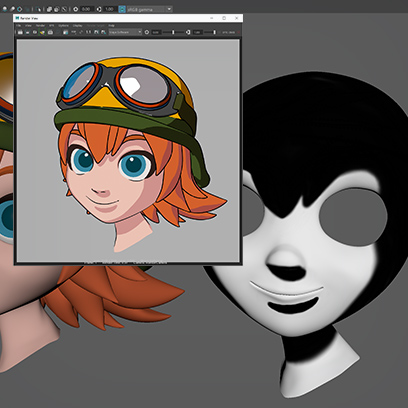
Task: Click the 1:1 real size icon
Action: click(88, 32)
